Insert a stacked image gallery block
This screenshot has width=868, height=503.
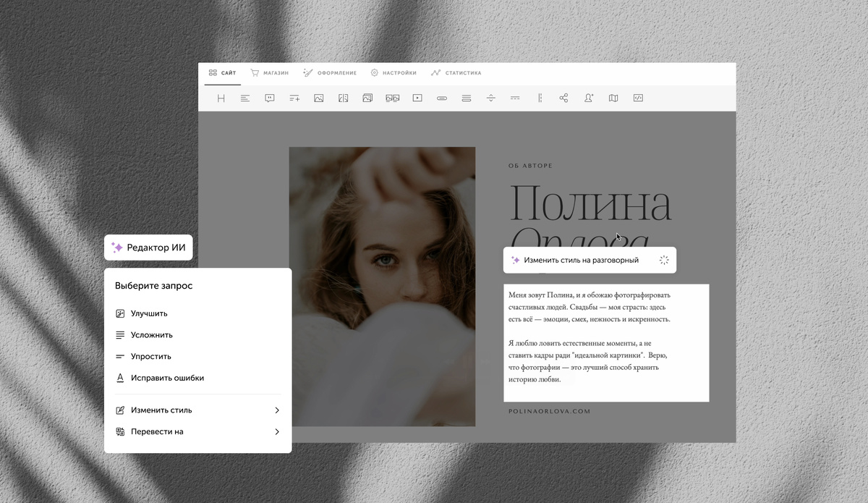click(367, 98)
